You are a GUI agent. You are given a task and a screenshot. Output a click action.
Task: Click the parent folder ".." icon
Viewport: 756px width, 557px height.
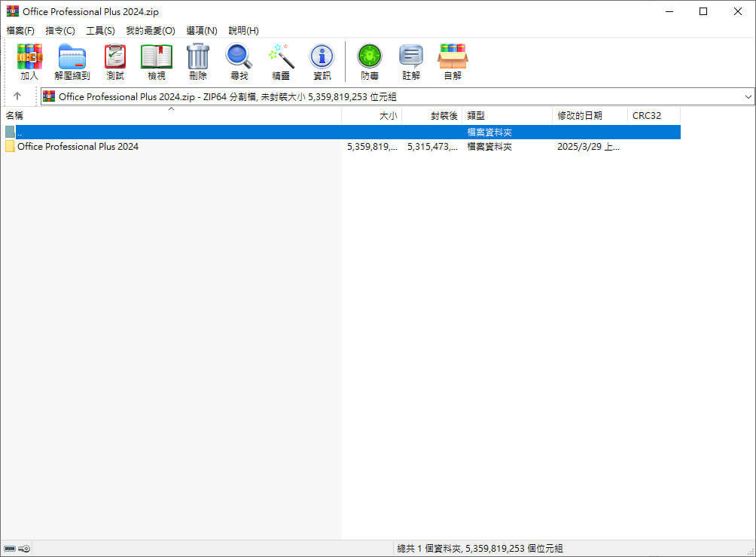(10, 132)
